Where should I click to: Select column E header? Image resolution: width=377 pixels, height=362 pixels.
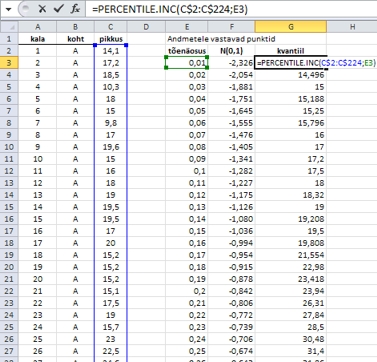187,27
